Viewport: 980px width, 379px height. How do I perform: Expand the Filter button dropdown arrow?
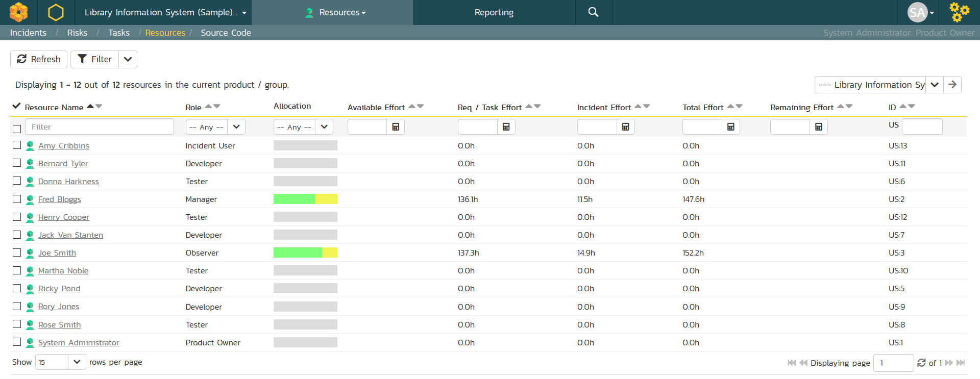point(128,59)
